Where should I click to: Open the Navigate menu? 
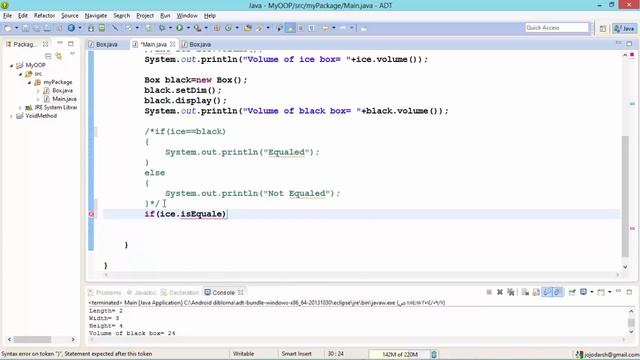tap(96, 16)
